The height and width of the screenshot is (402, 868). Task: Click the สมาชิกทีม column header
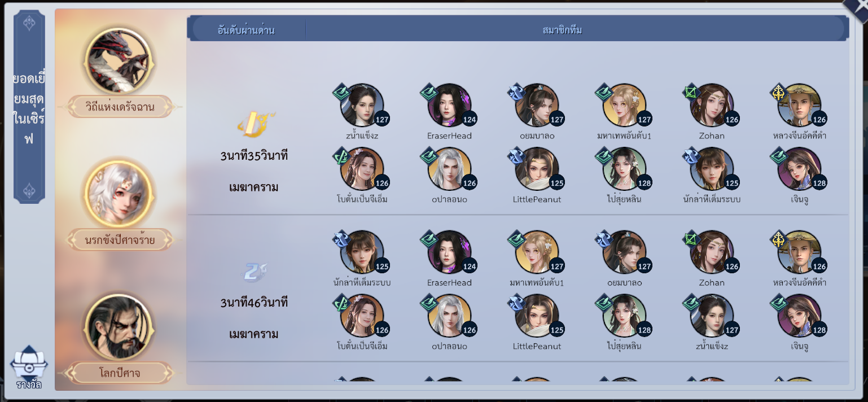coord(562,30)
